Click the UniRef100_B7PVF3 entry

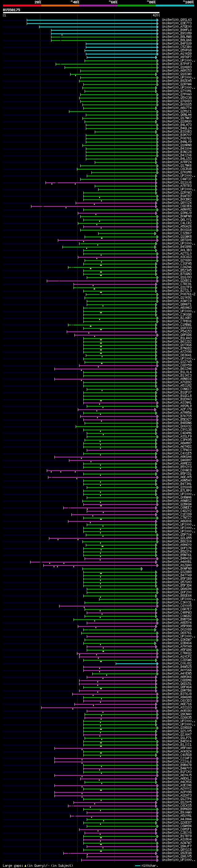177,64
